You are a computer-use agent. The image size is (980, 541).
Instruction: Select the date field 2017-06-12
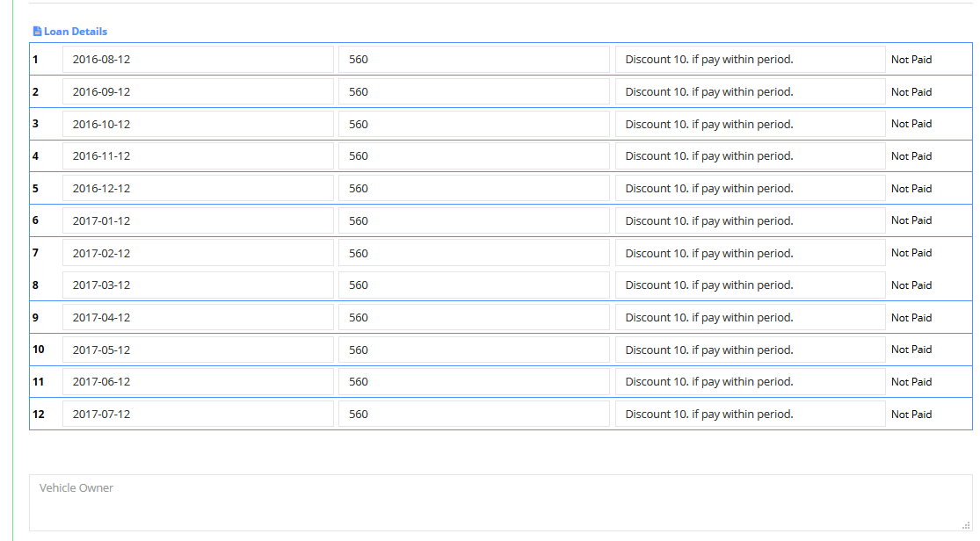[x=198, y=382]
